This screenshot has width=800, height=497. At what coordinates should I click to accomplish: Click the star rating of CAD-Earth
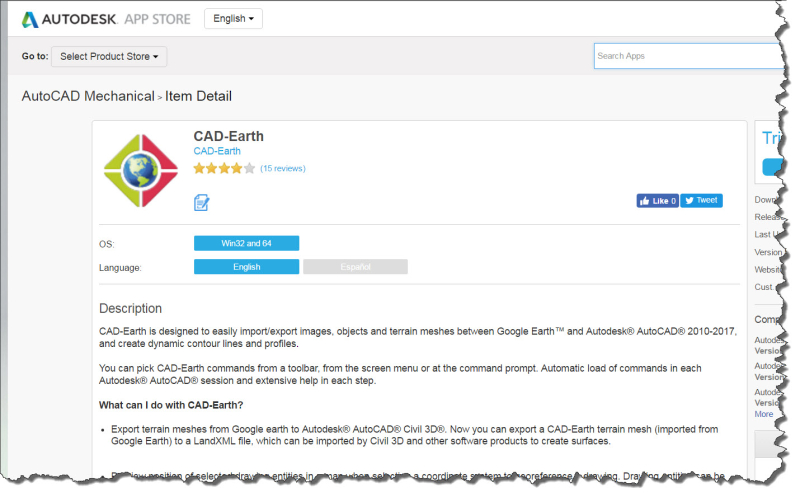(x=224, y=168)
